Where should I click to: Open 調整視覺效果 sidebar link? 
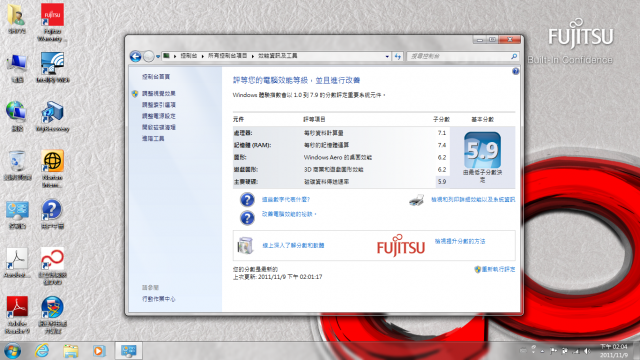[159, 93]
